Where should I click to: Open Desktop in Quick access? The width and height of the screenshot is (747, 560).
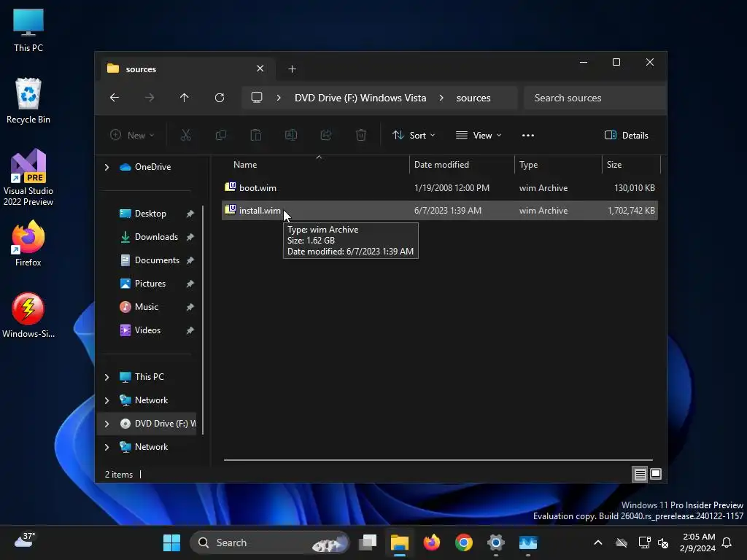[x=150, y=214]
